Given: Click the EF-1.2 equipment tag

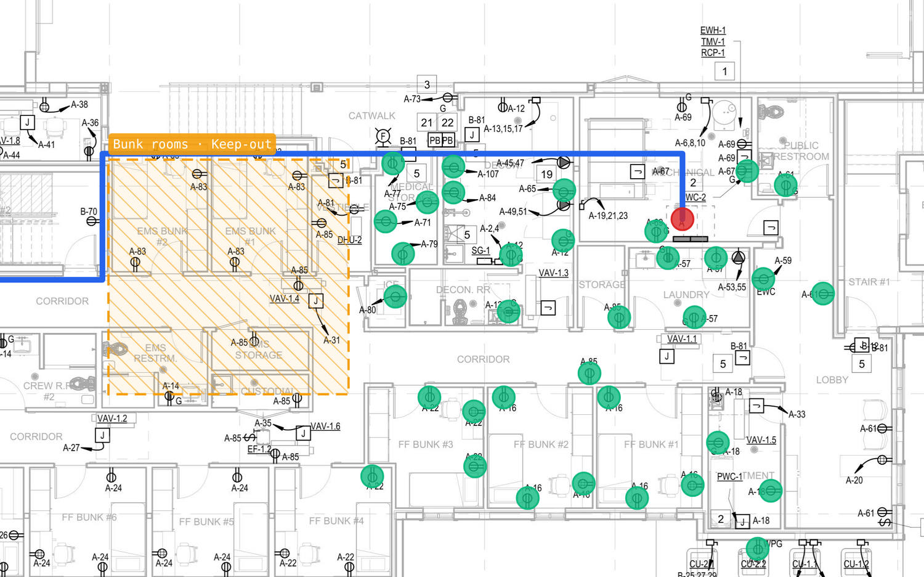Looking at the screenshot, I should tap(259, 449).
